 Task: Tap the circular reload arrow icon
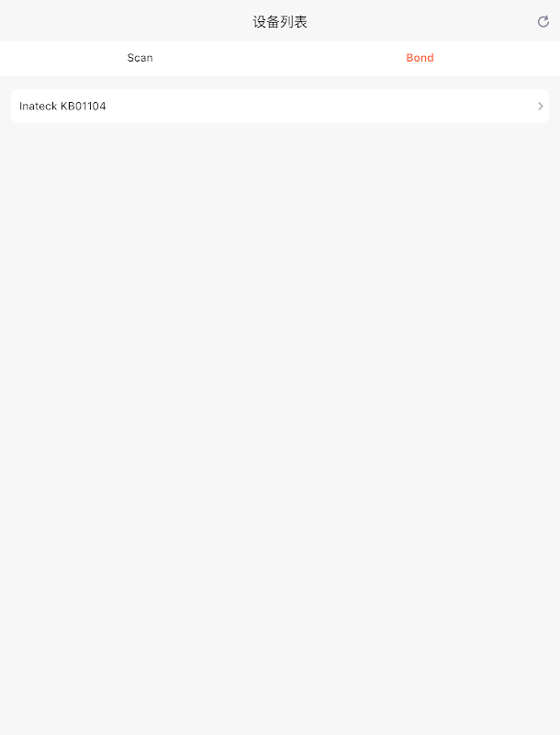coord(543,21)
